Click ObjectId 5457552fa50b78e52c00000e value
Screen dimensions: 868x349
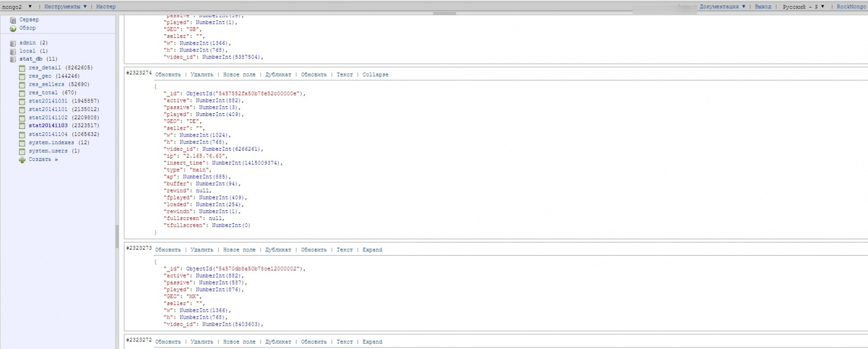pos(258,94)
